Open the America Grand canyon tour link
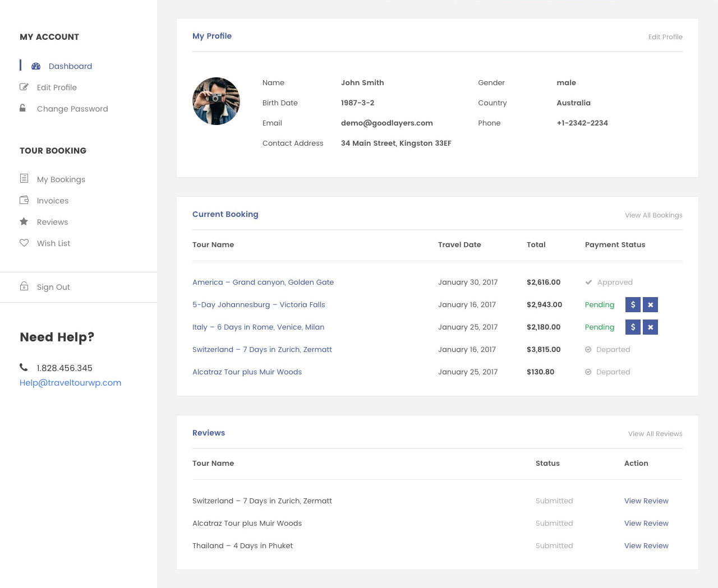 click(263, 282)
